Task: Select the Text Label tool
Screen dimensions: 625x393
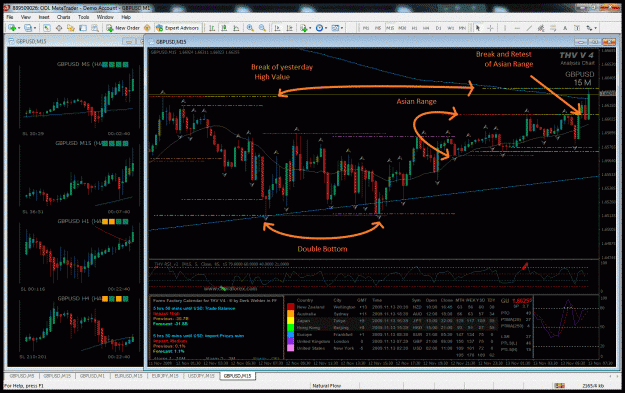Action: (577, 28)
